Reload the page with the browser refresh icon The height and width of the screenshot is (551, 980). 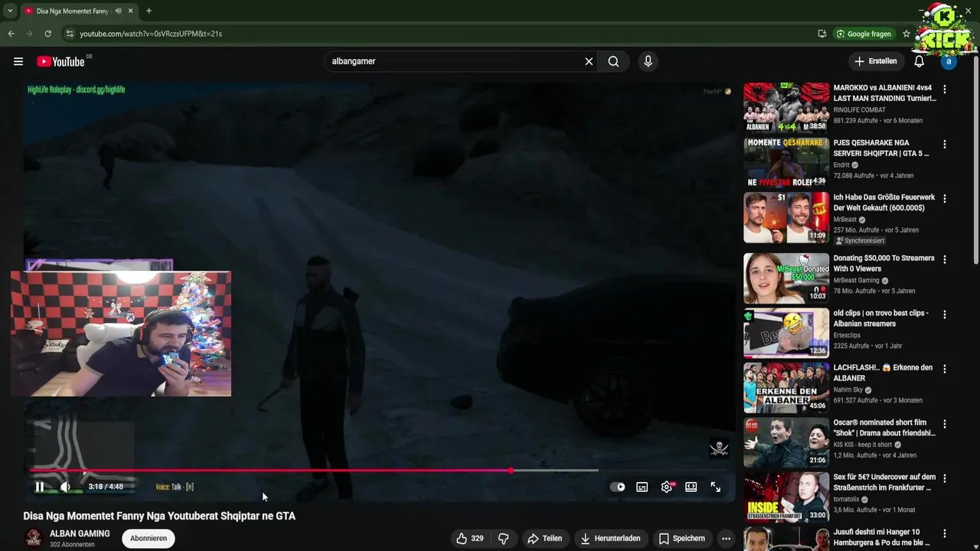(x=47, y=34)
